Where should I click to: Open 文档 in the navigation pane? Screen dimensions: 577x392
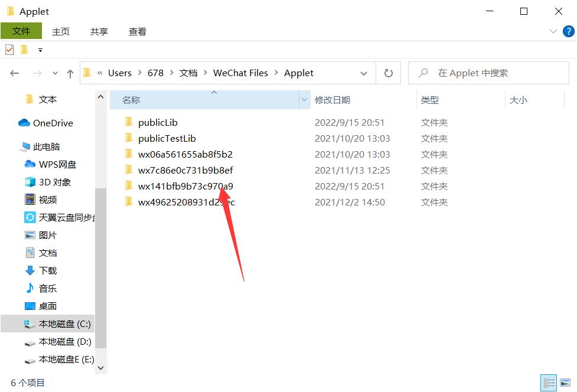[x=48, y=253]
